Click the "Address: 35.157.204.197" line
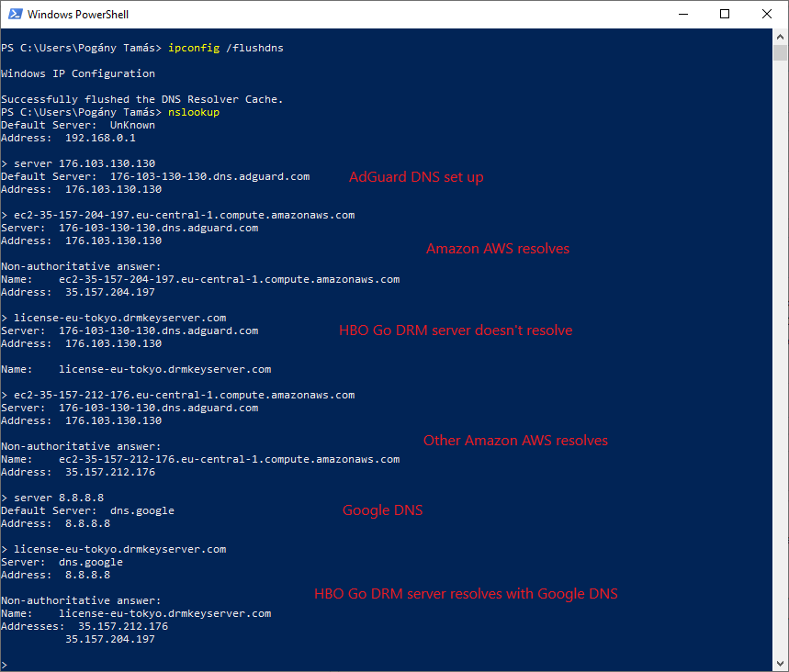 [x=78, y=292]
